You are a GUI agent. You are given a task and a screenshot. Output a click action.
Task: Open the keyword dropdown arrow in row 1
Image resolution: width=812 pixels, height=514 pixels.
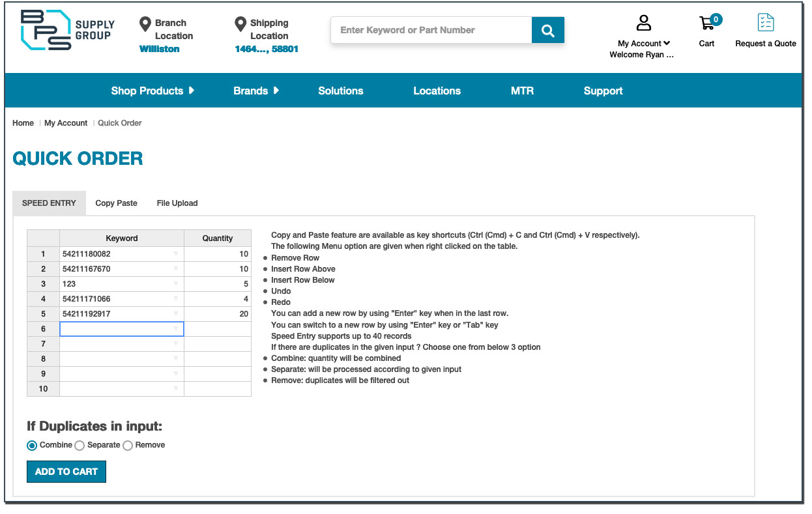point(176,254)
